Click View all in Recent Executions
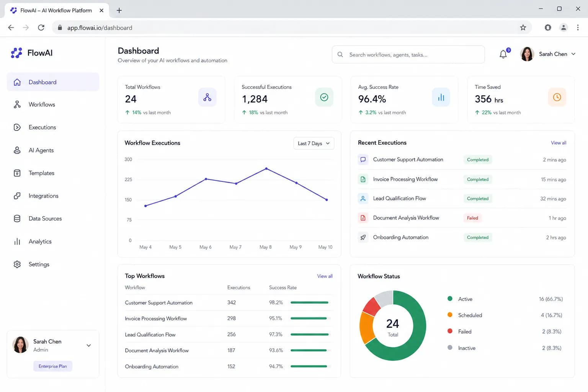This screenshot has width=588, height=392. click(x=559, y=143)
